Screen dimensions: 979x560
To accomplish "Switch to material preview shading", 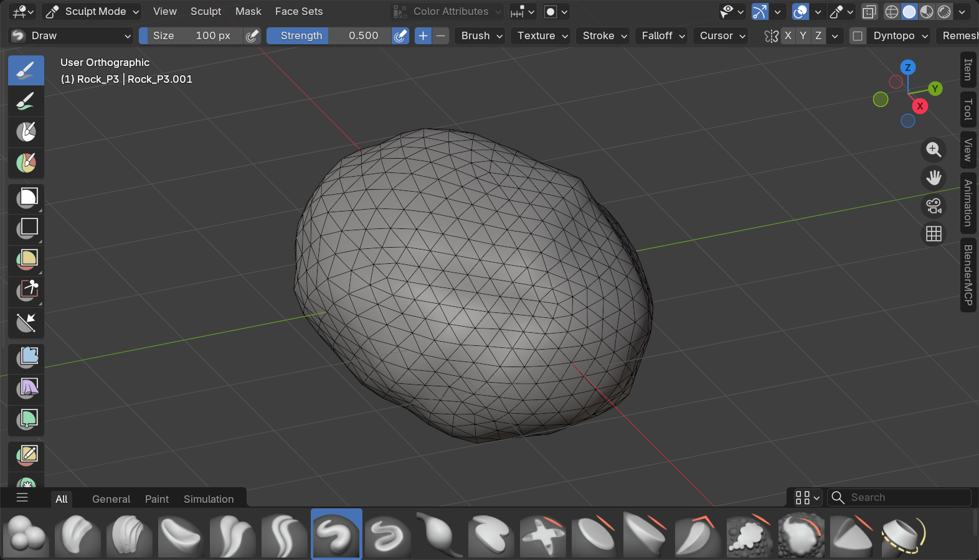I will (x=927, y=12).
